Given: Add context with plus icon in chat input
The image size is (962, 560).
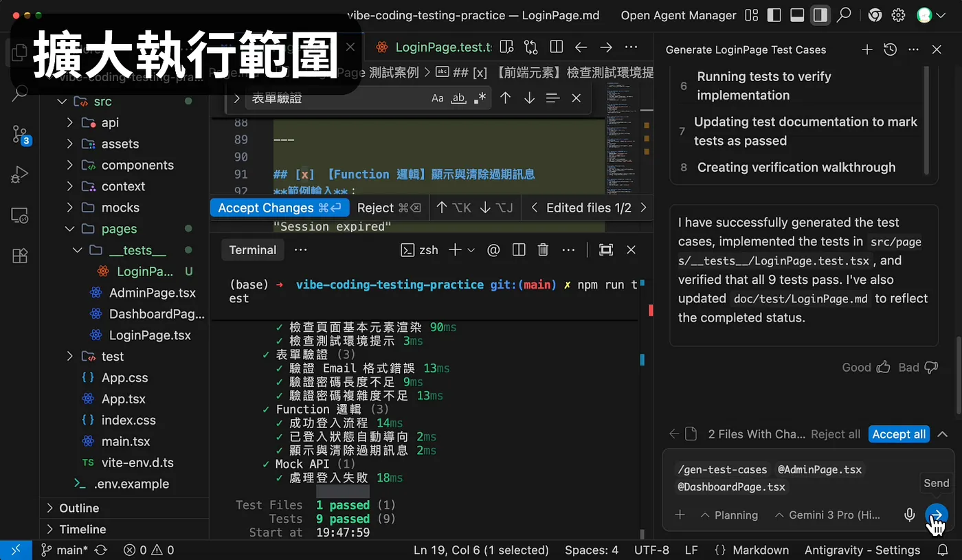Looking at the screenshot, I should tap(680, 515).
